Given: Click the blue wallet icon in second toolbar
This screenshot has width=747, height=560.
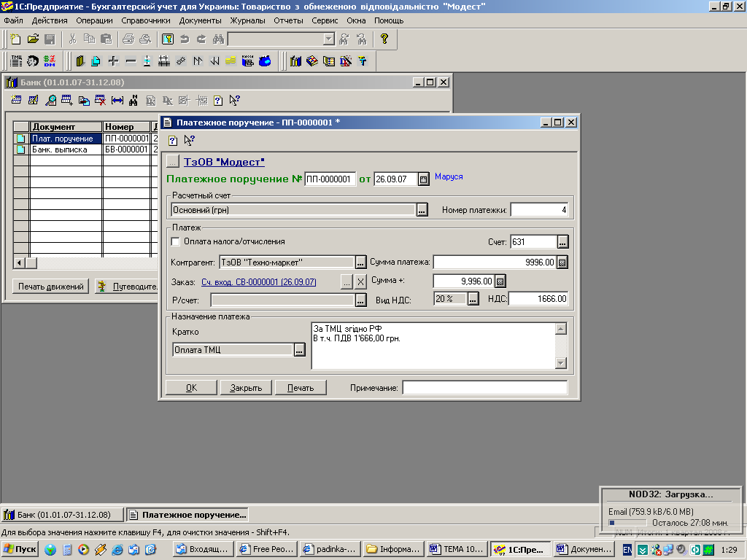Looking at the screenshot, I should point(265,61).
